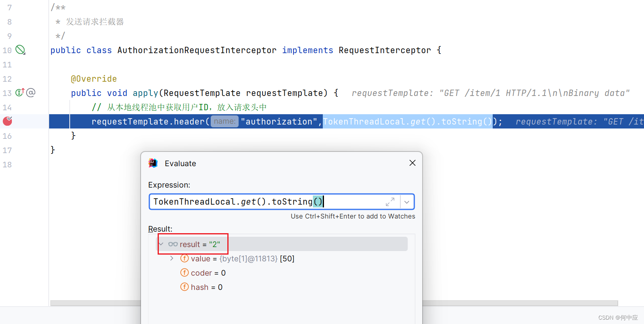Click the @Override annotation
The width and height of the screenshot is (644, 324).
[x=94, y=79]
